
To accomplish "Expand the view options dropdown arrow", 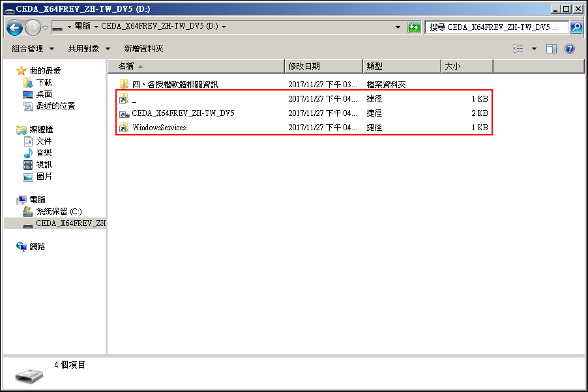I will point(534,49).
